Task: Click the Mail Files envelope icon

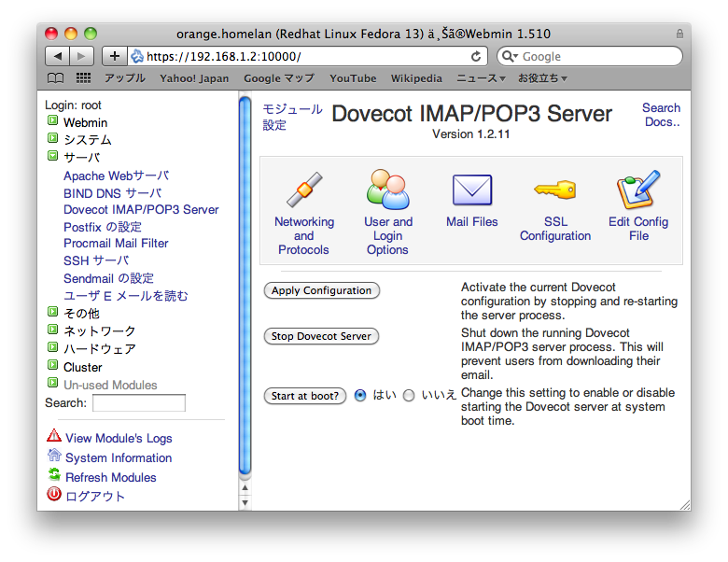Action: [x=471, y=190]
